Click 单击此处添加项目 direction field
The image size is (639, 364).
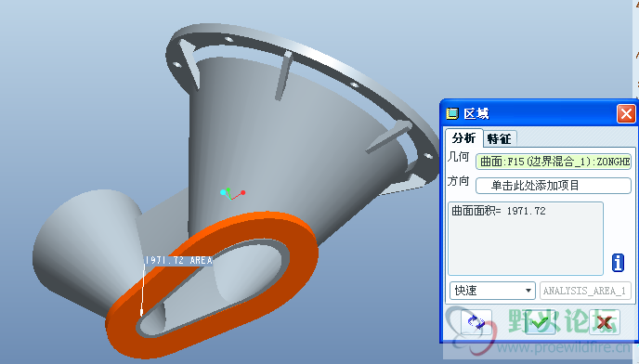(x=554, y=186)
